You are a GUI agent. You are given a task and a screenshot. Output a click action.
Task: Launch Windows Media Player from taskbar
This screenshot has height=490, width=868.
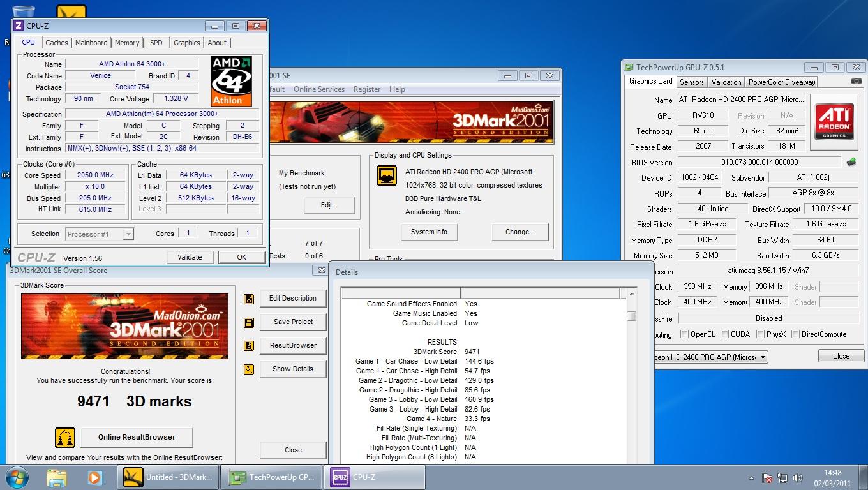tap(94, 477)
